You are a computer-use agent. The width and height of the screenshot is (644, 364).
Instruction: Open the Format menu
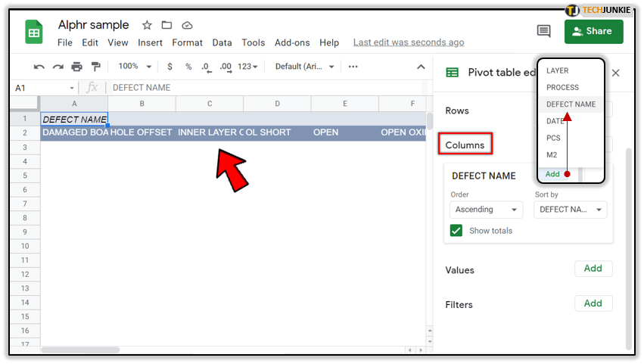[x=187, y=43]
